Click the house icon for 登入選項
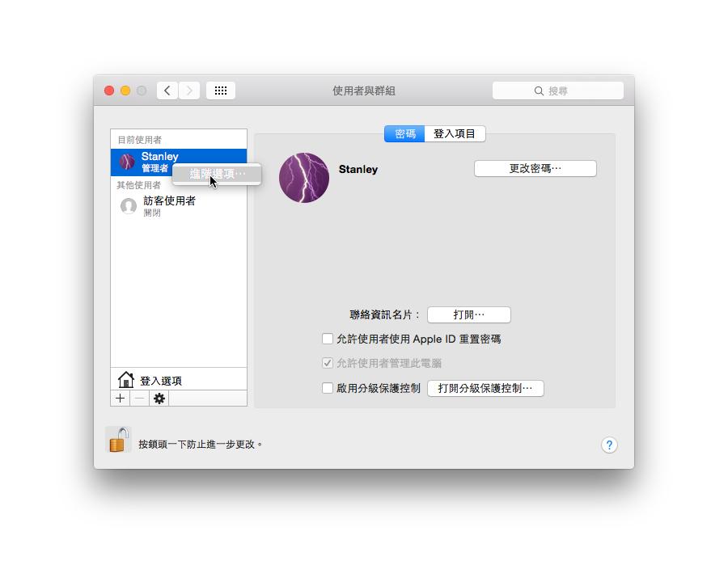This screenshot has width=728, height=582. (x=126, y=380)
